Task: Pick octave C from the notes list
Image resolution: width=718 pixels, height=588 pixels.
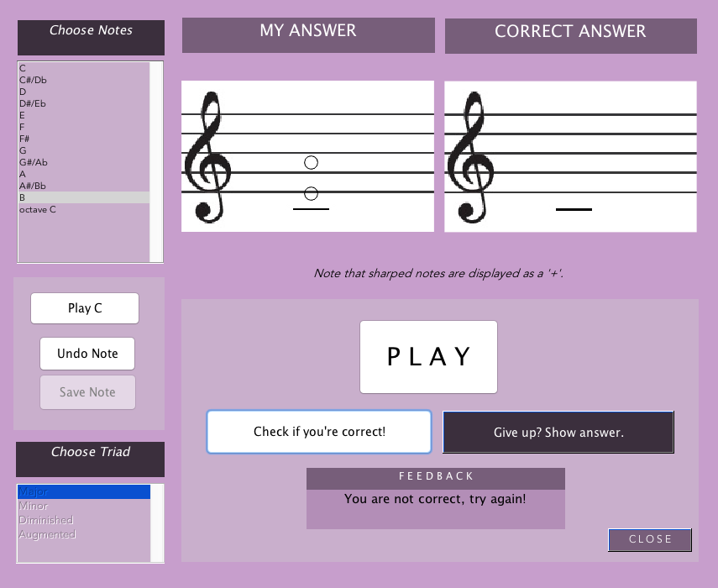Action: (x=84, y=210)
